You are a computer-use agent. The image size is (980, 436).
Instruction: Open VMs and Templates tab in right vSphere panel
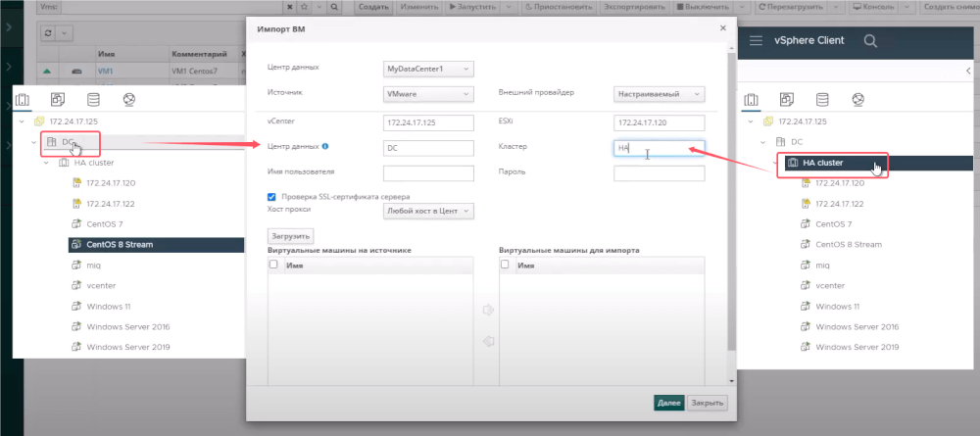coord(786,99)
